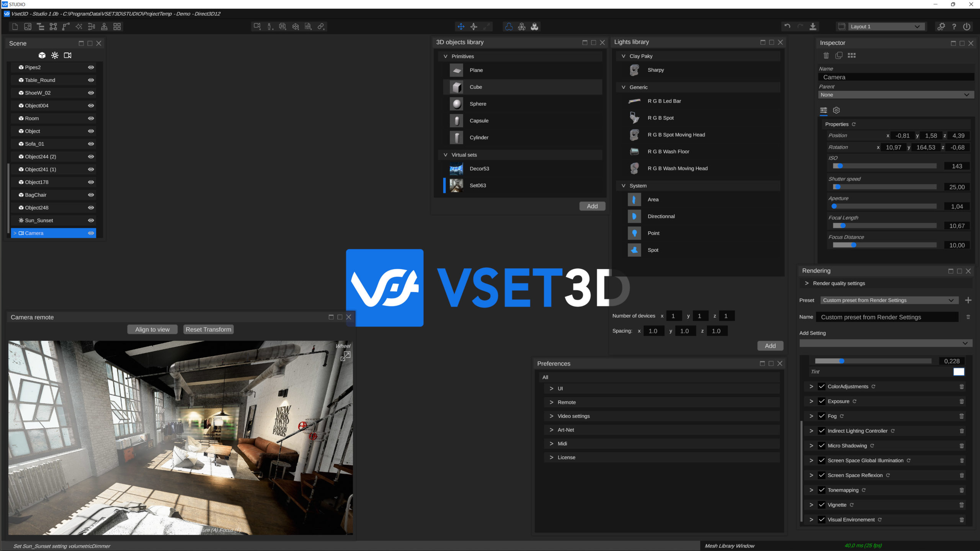Click the sparkle effects toolbar icon

pos(79,26)
